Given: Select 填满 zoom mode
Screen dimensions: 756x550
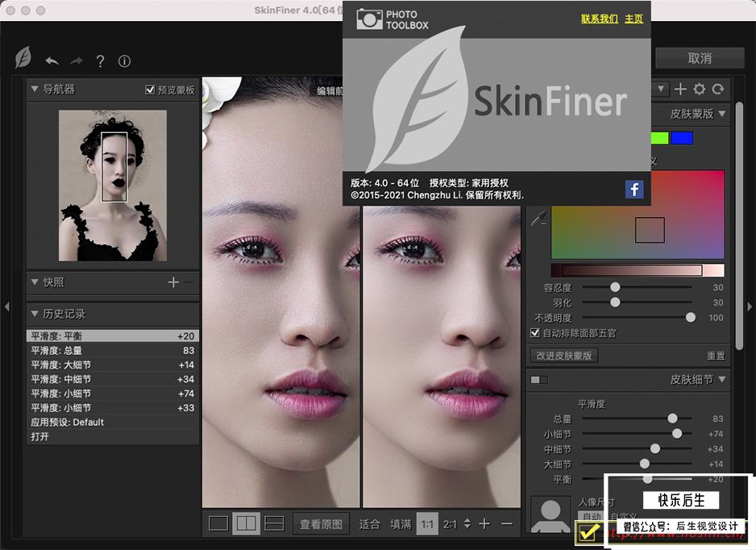Looking at the screenshot, I should click(401, 524).
